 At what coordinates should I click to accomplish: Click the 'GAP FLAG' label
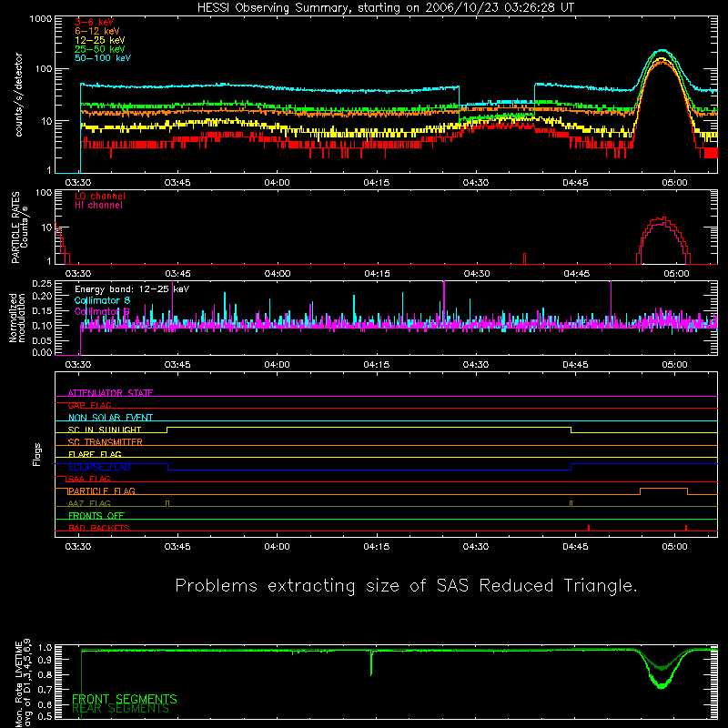point(89,405)
